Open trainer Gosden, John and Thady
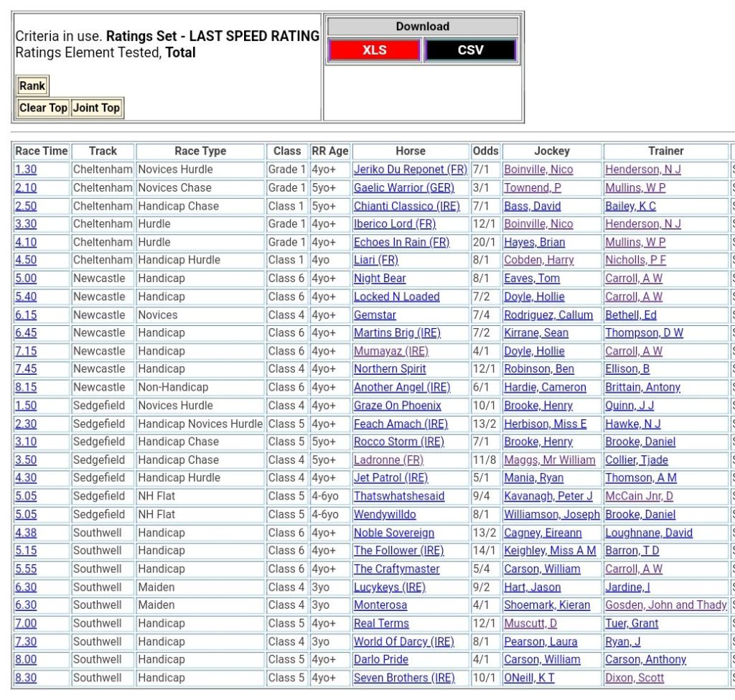This screenshot has width=735, height=700. (x=665, y=605)
